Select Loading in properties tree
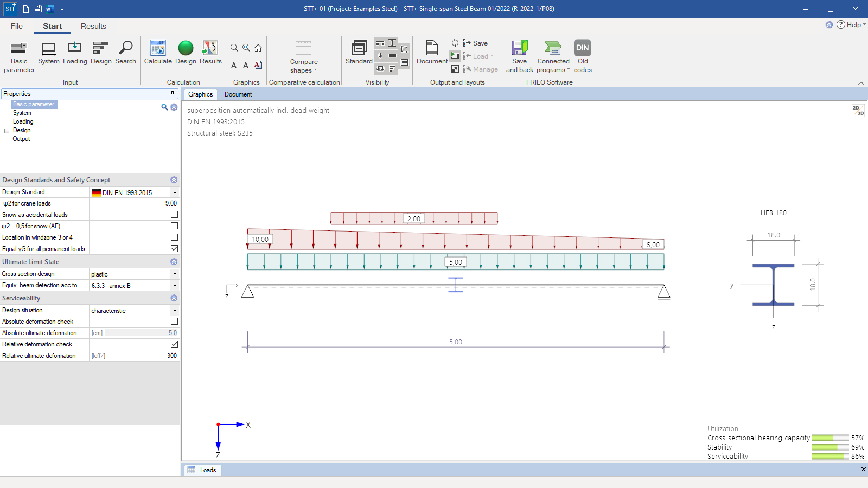The height and width of the screenshot is (488, 868). (23, 121)
